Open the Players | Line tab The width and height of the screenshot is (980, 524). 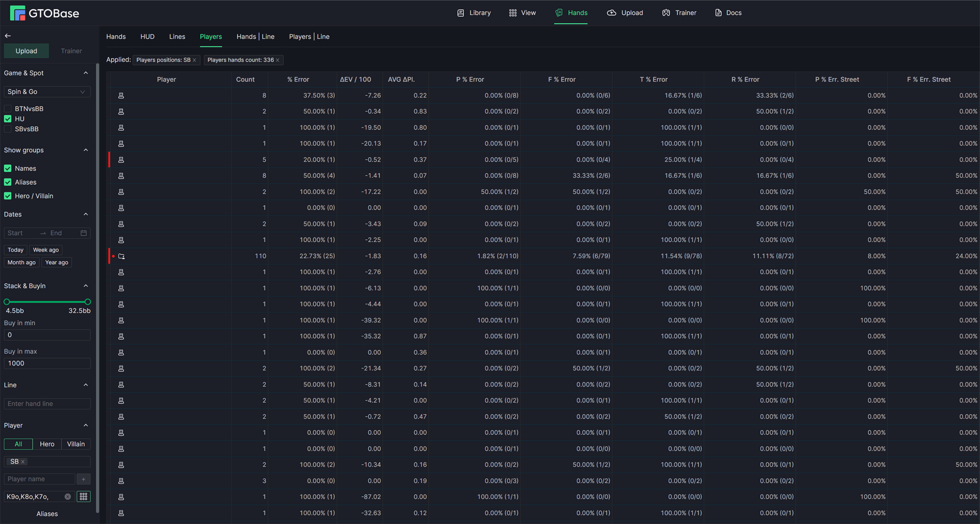point(309,37)
